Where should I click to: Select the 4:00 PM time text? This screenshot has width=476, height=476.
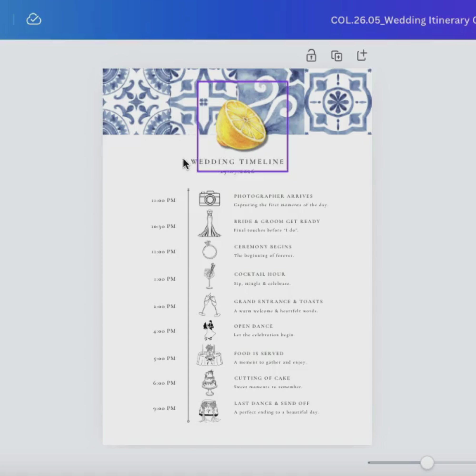coord(164,331)
